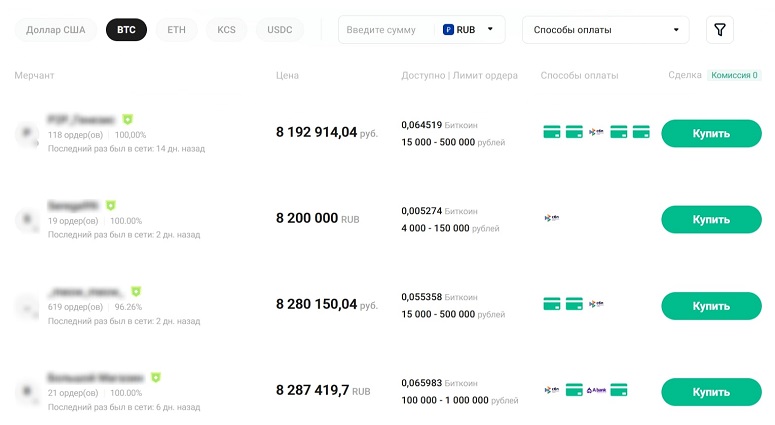
Task: Click the last card icon in the 8 287 419,7 row
Action: (619, 390)
